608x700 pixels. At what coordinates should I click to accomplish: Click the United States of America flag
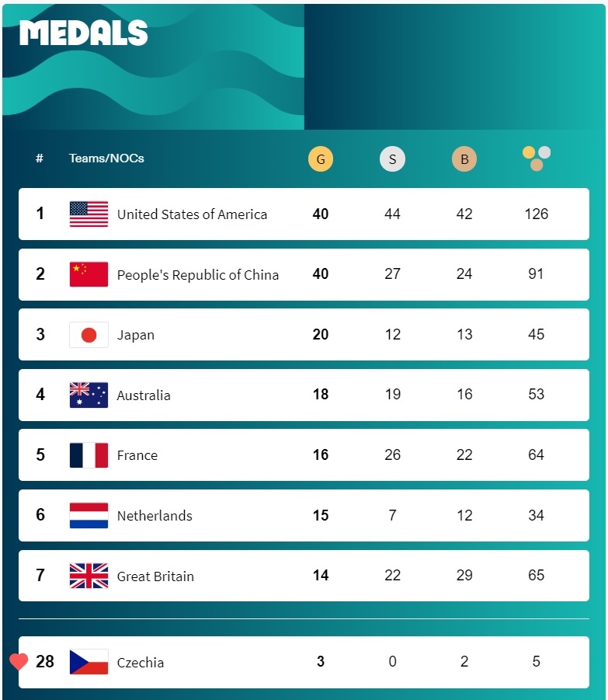point(89,214)
